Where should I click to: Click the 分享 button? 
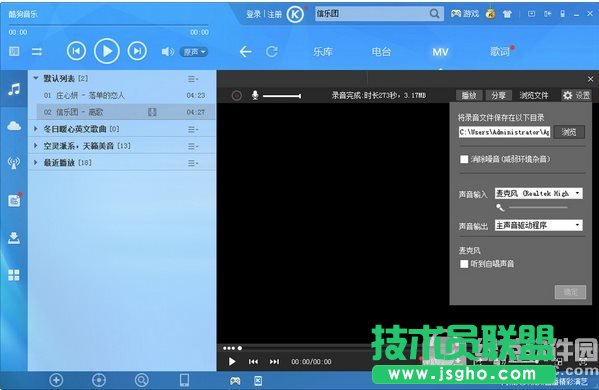(498, 95)
